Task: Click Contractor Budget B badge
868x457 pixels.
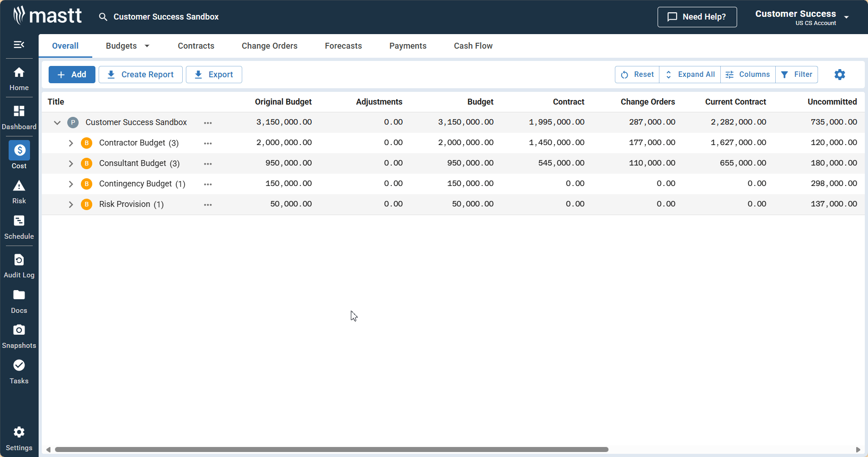Action: pos(87,143)
